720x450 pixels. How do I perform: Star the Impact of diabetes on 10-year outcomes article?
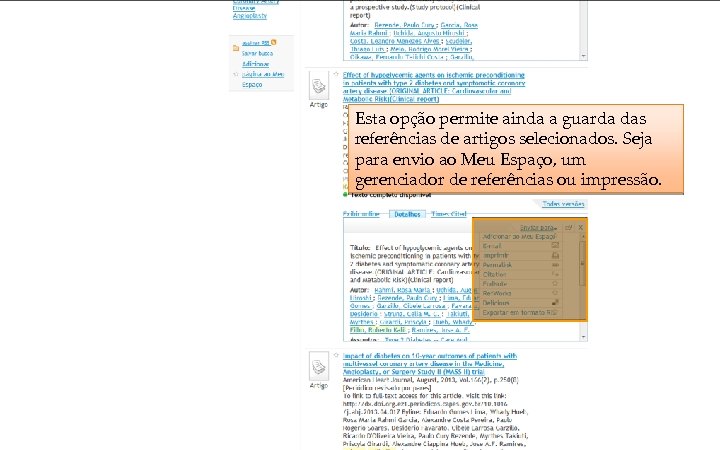point(336,355)
